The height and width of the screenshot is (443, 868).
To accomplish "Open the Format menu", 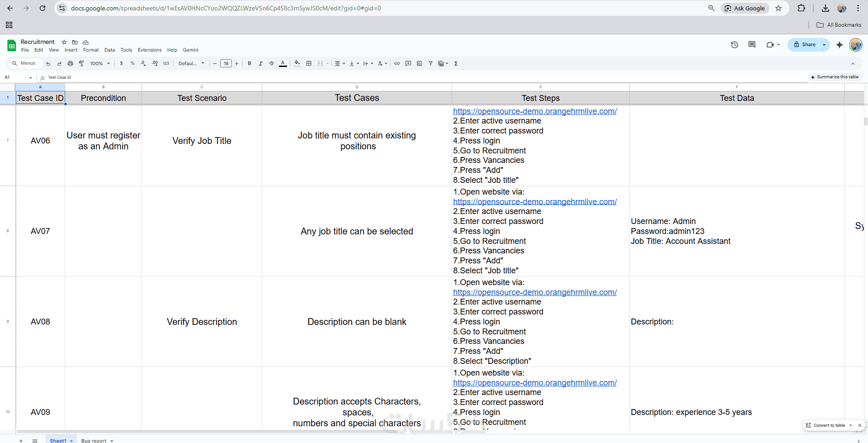I will [x=90, y=50].
